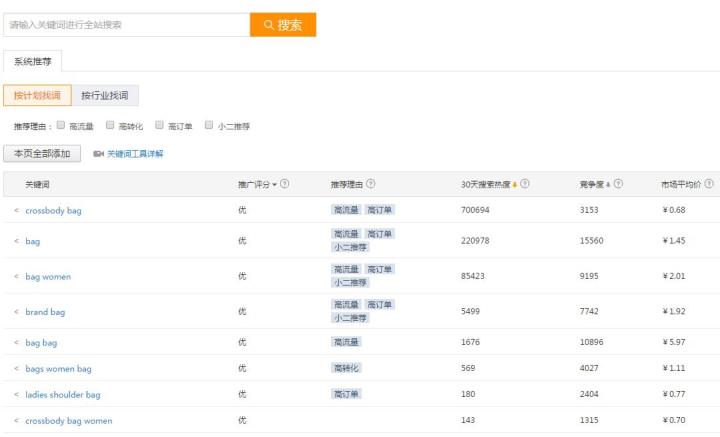This screenshot has width=720, height=437.
Task: Sort by 竞争度 arrow
Action: click(x=608, y=184)
